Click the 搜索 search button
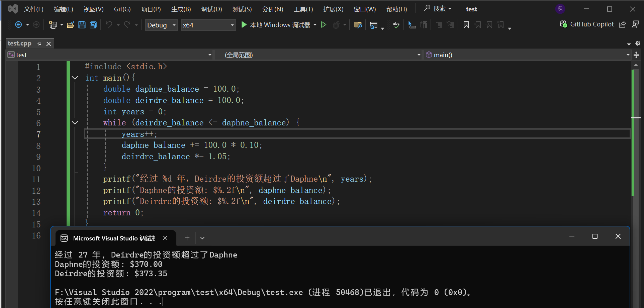 [438, 9]
